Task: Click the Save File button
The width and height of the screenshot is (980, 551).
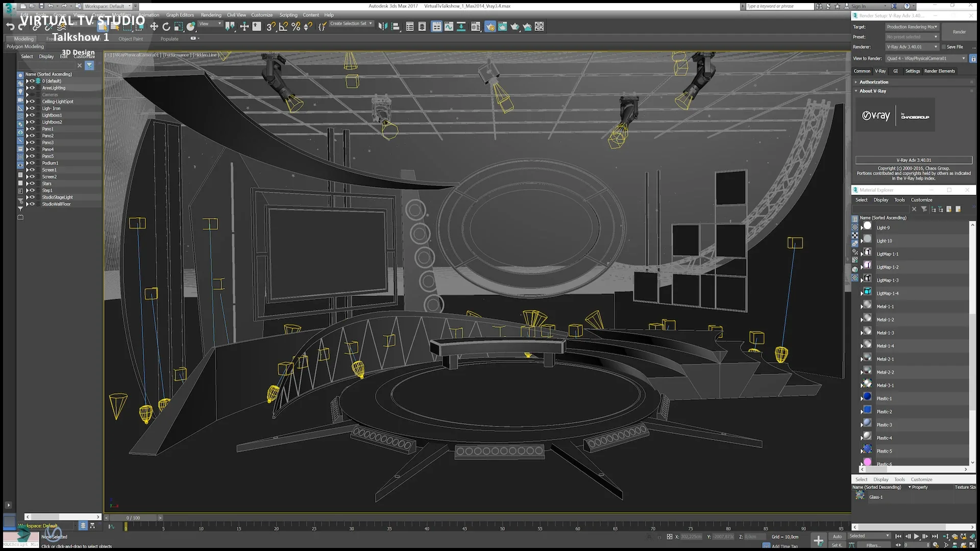Action: (953, 47)
